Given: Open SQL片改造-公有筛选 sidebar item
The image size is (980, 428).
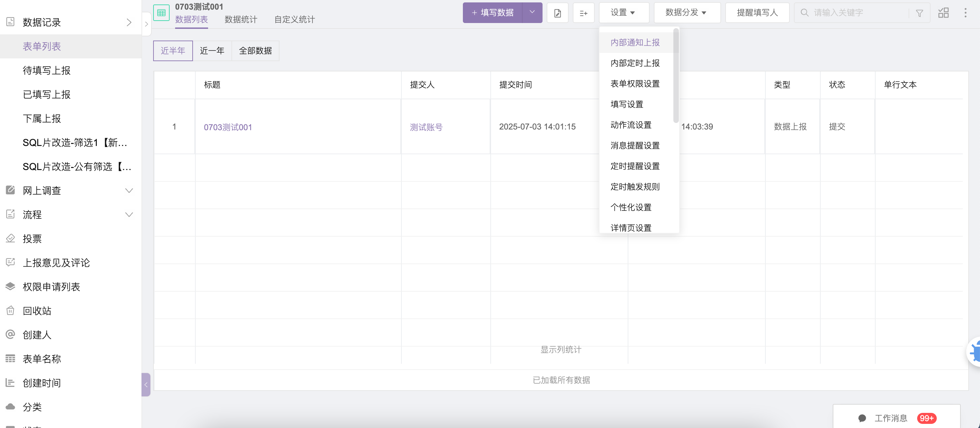Looking at the screenshot, I should (71, 166).
